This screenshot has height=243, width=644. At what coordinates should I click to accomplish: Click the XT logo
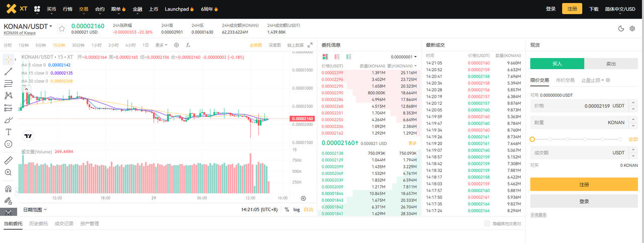pos(17,9)
